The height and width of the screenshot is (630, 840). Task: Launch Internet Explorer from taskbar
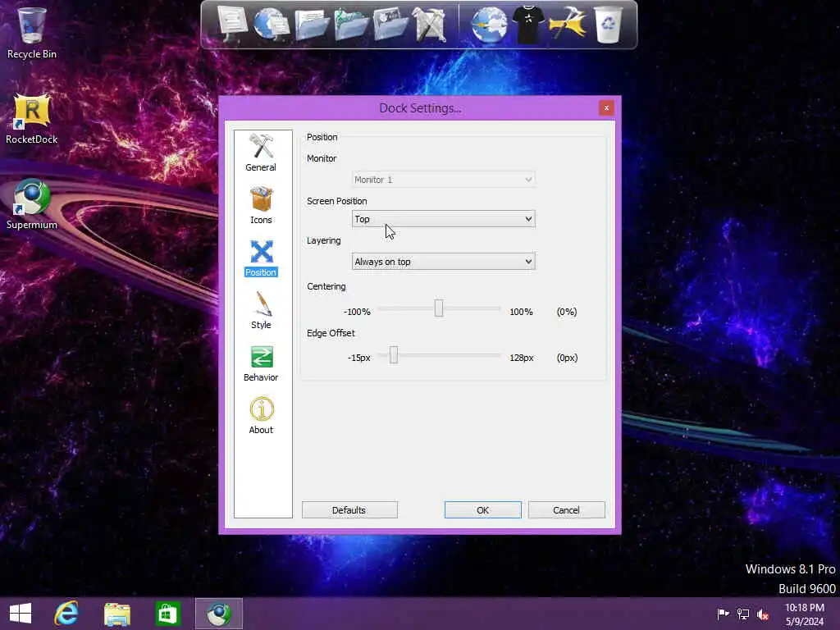pos(66,614)
